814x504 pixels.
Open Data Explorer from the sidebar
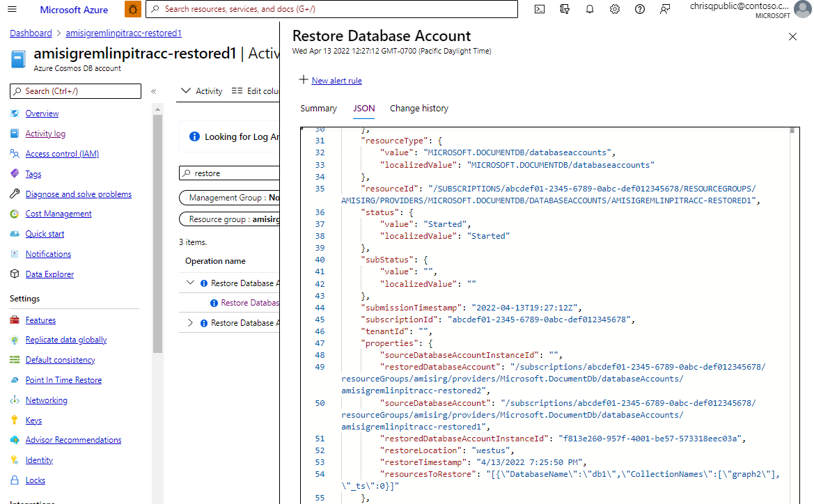click(x=49, y=274)
